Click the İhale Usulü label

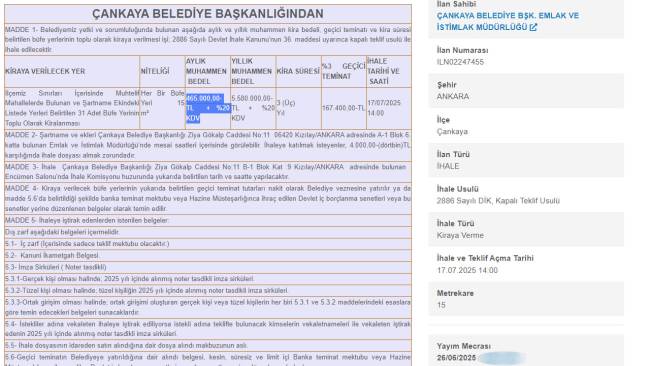coord(457,189)
